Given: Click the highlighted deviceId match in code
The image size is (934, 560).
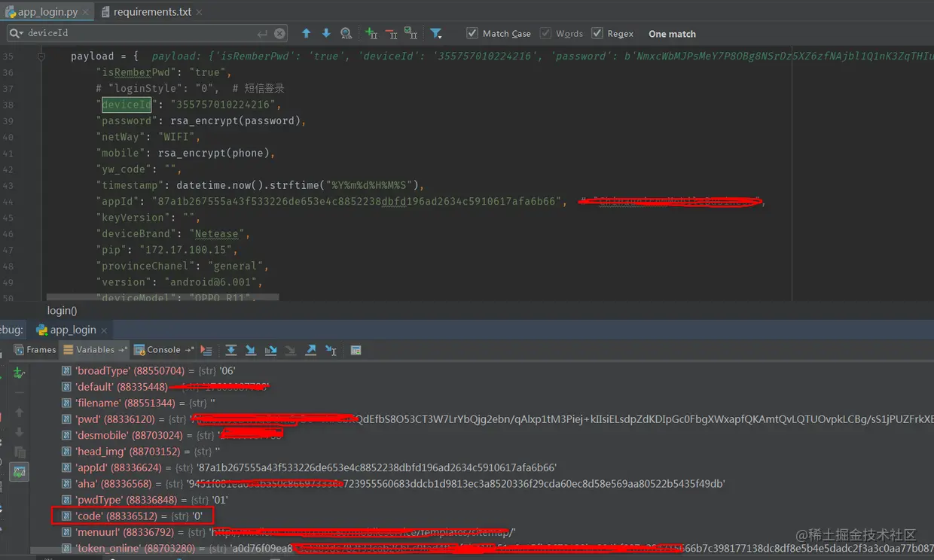Looking at the screenshot, I should tap(127, 105).
